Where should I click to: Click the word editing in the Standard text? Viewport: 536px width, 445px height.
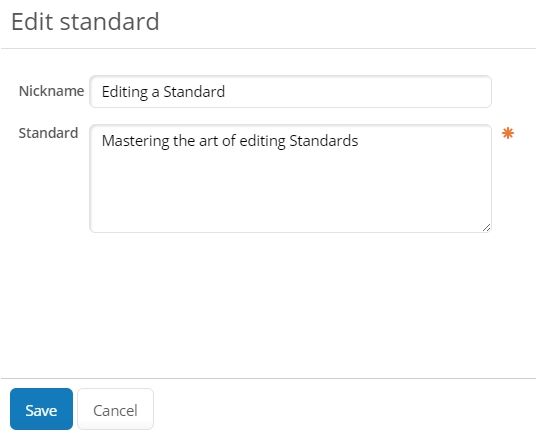262,141
